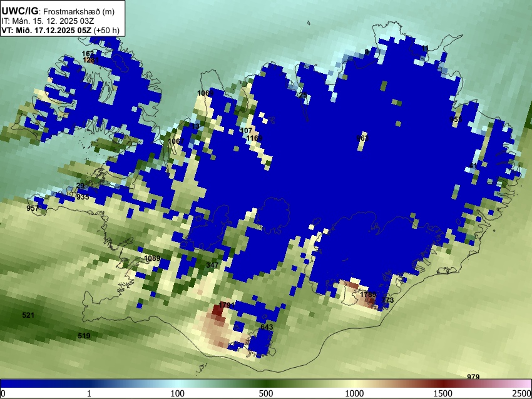Click the colorbar tick label '1500'
The height and width of the screenshot is (399, 532).
tap(443, 393)
